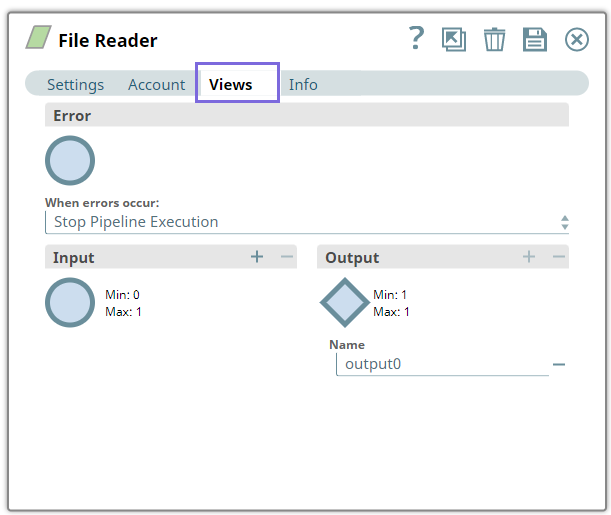This screenshot has height=515, width=611.
Task: Remove an input view with minus
Action: click(x=287, y=257)
